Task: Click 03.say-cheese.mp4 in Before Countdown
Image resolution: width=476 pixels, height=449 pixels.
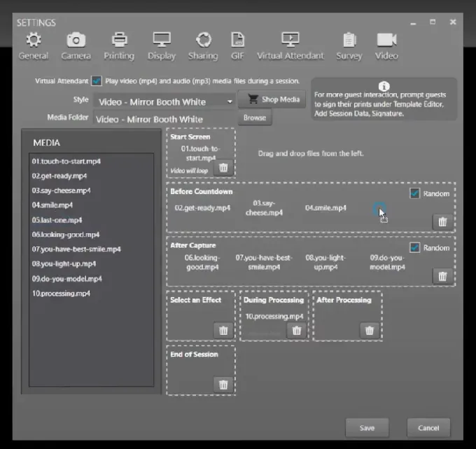Action: [264, 208]
